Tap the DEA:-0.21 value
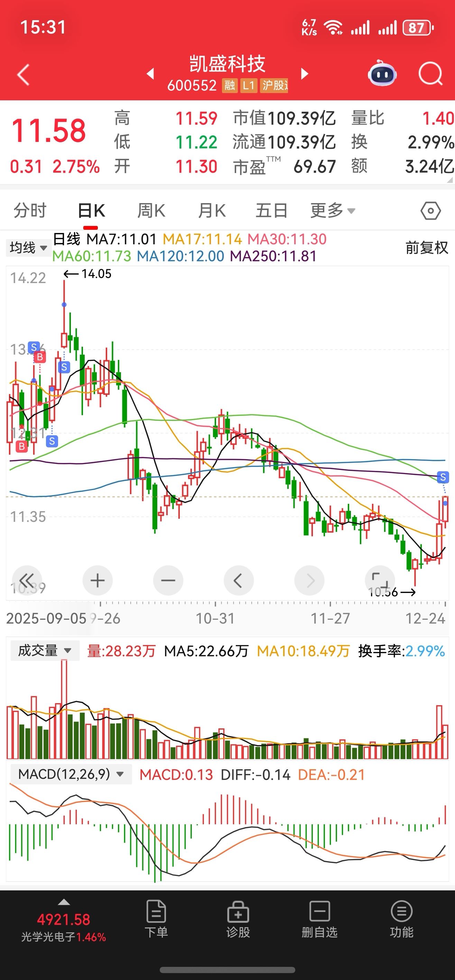 pos(332,774)
